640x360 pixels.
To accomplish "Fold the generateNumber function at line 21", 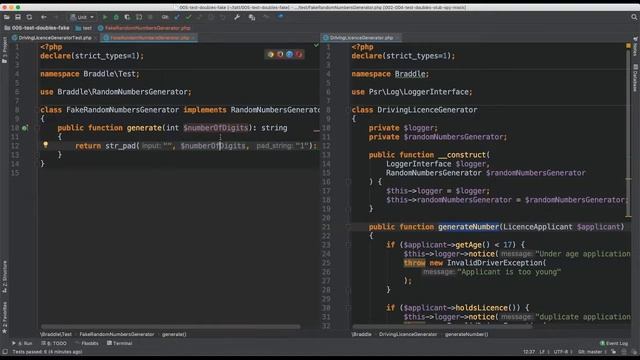I will pyautogui.click(x=349, y=227).
